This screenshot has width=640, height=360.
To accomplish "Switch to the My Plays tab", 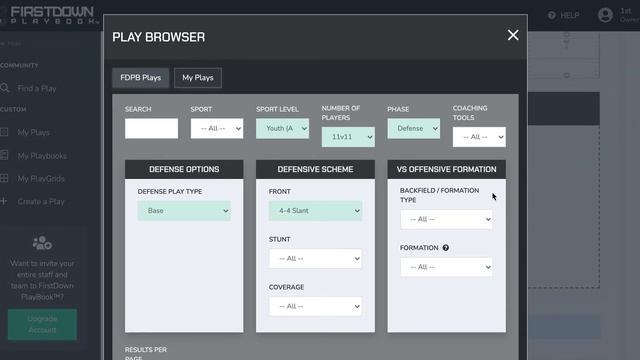I will [198, 78].
